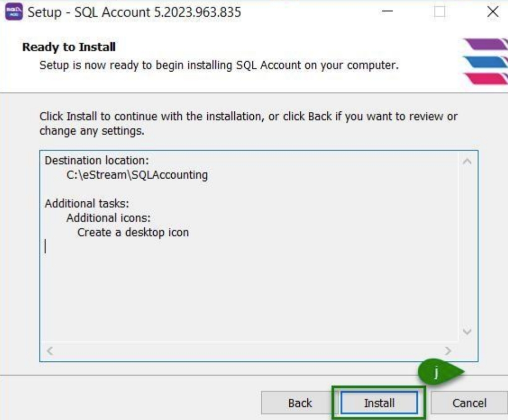Click the SQL Account icon in title bar
The image size is (508, 420).
14,12
